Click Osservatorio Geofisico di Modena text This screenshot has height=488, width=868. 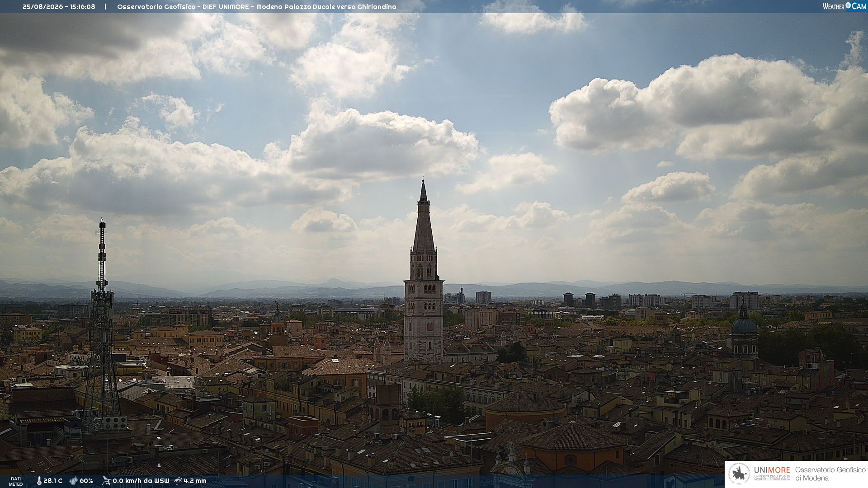pos(830,474)
